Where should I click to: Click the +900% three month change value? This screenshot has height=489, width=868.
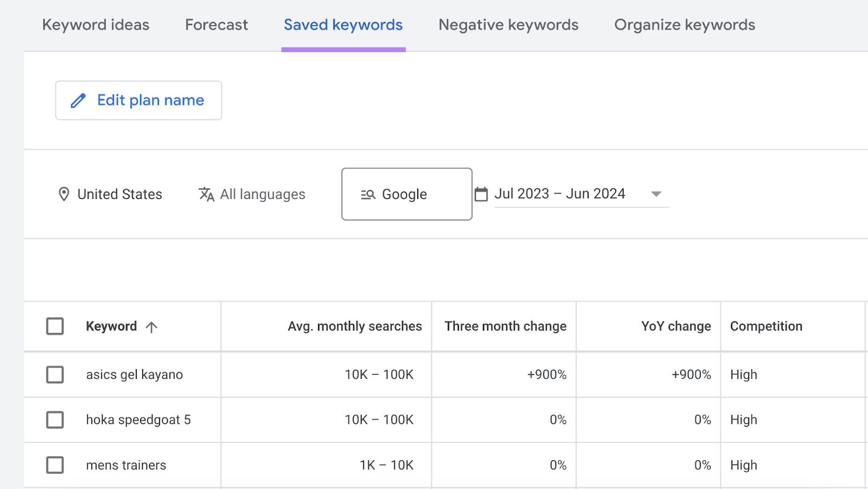[547, 375]
